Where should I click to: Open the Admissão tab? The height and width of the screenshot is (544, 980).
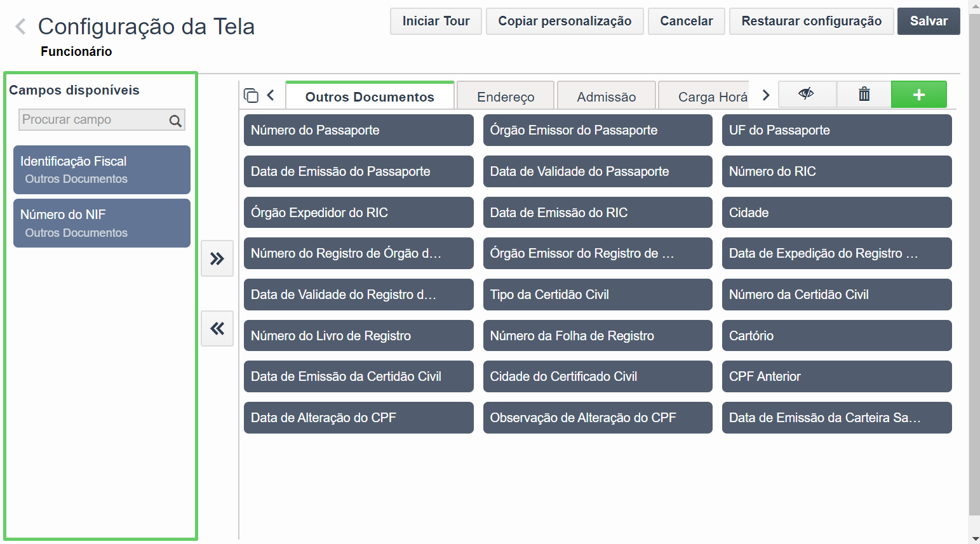pyautogui.click(x=606, y=96)
